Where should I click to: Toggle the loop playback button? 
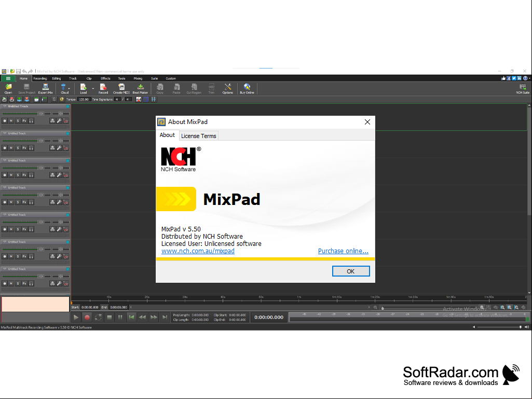(x=98, y=317)
